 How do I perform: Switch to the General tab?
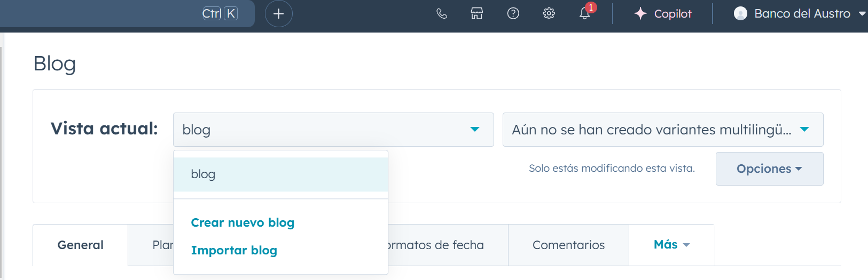81,245
